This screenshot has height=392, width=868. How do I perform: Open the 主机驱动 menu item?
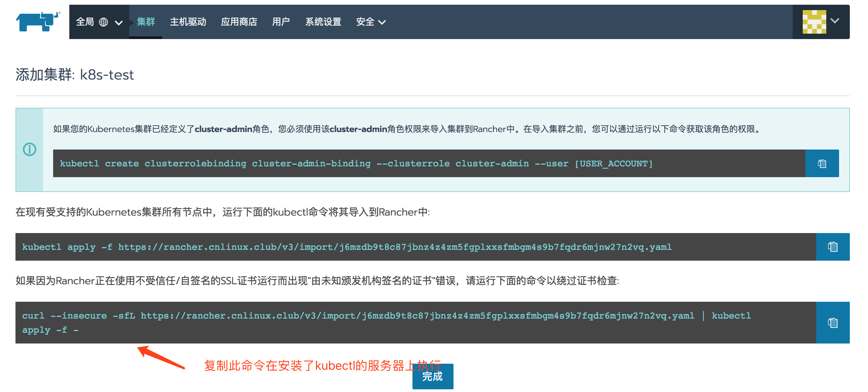(188, 22)
